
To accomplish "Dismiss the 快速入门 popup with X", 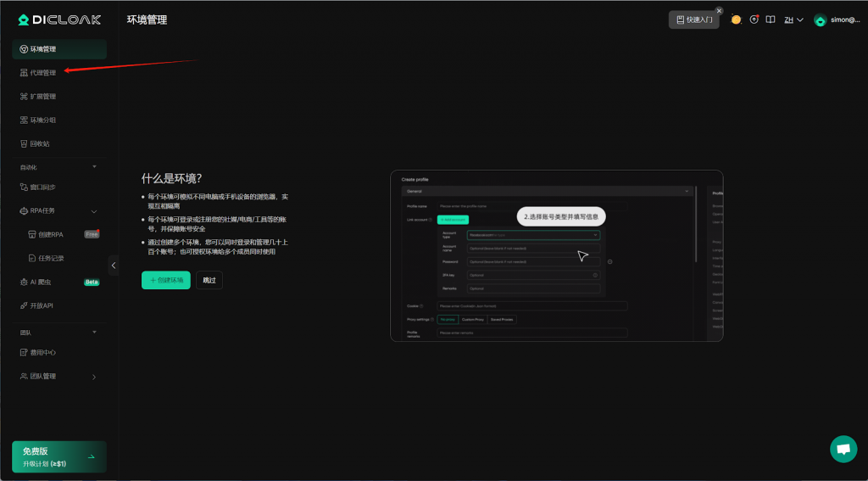I will (719, 11).
